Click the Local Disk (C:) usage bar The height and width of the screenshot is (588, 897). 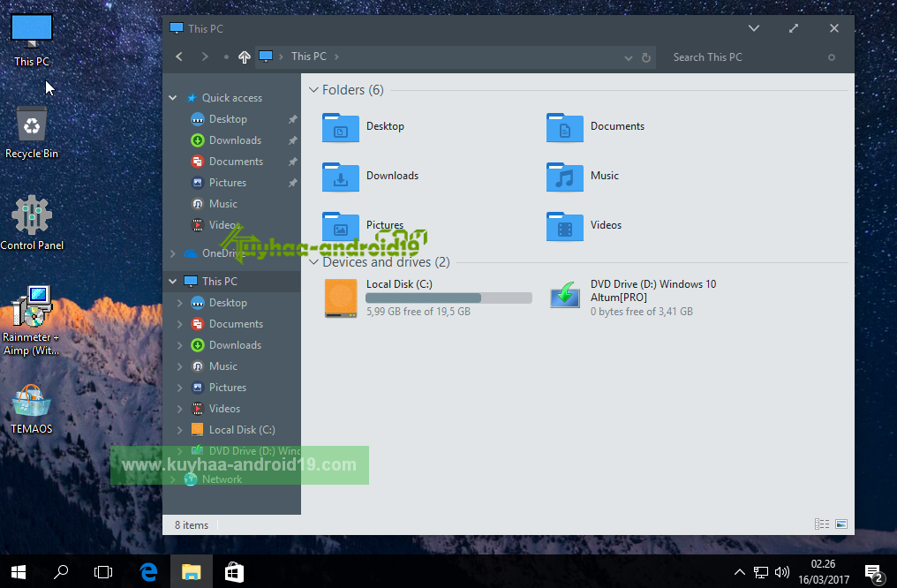click(x=449, y=298)
